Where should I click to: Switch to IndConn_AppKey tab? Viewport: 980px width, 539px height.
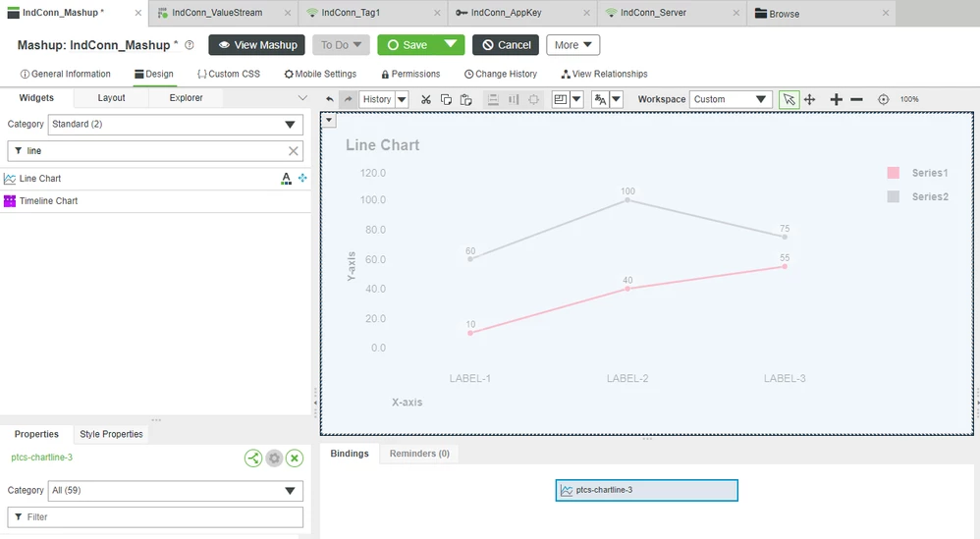coord(506,13)
